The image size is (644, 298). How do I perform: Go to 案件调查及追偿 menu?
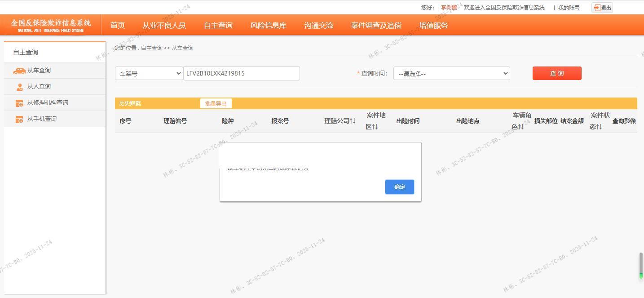click(x=376, y=26)
